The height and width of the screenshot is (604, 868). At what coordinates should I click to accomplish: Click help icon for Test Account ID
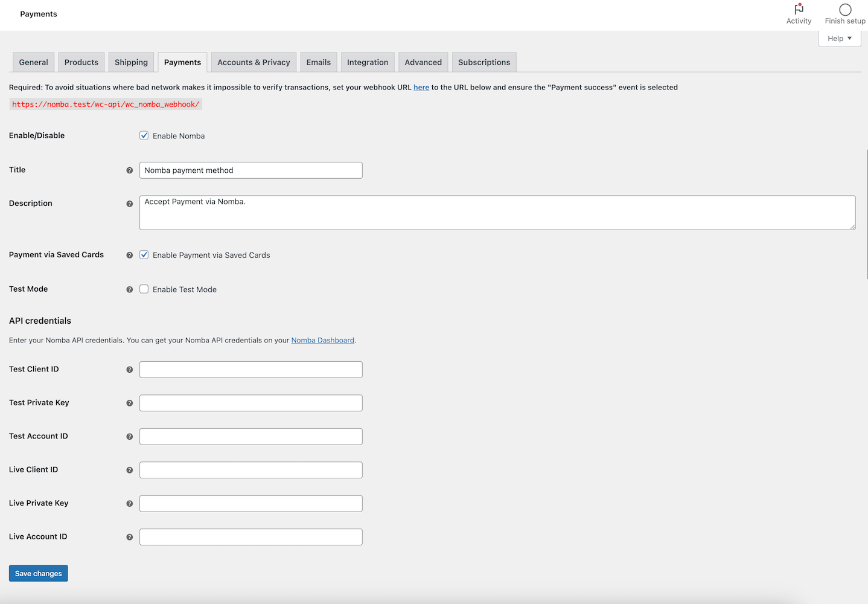pyautogui.click(x=129, y=437)
